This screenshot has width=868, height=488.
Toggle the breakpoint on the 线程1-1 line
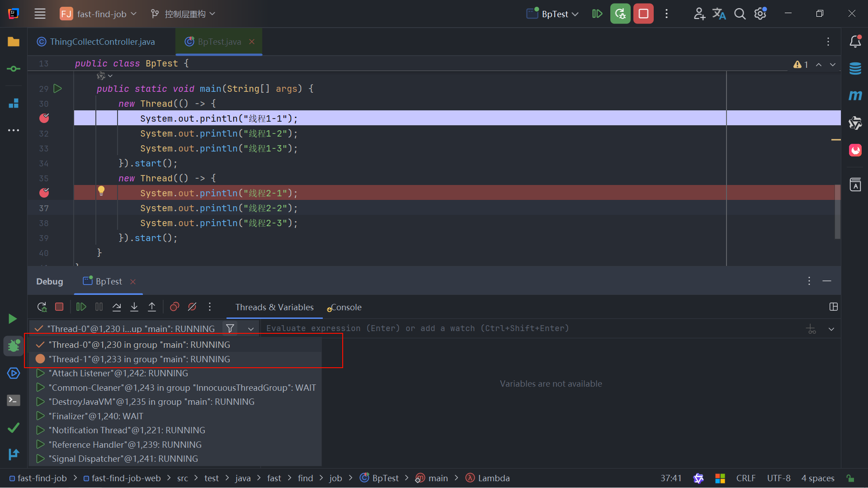click(x=44, y=118)
